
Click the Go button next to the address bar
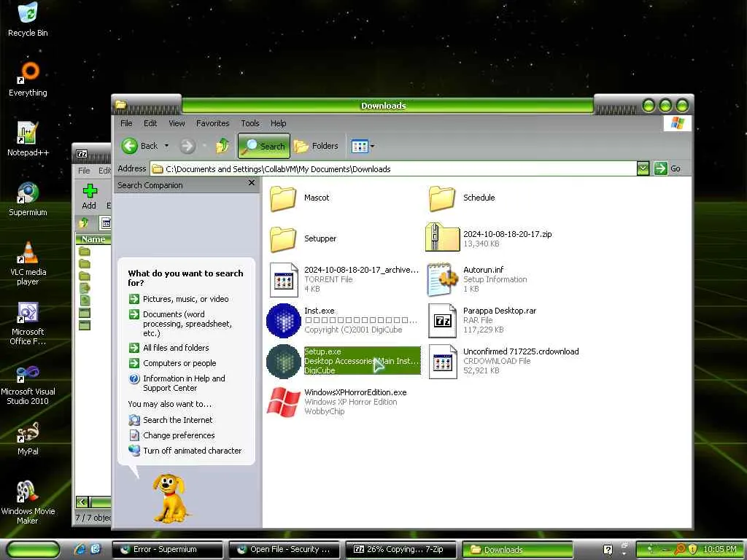point(667,168)
